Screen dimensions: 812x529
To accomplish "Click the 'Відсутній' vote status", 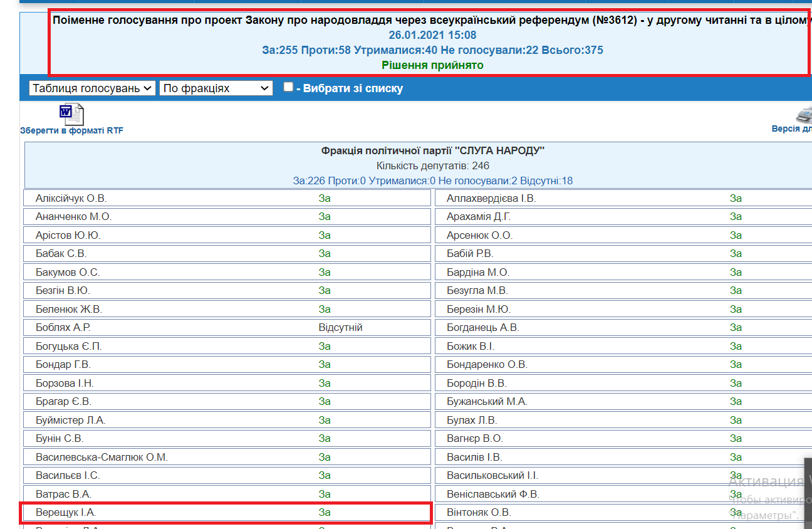I will (341, 328).
